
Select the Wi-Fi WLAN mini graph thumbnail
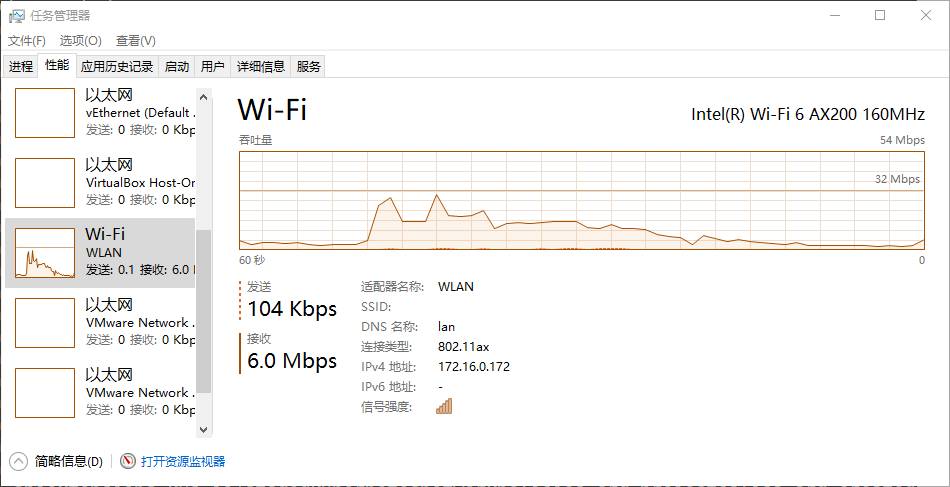click(x=45, y=253)
